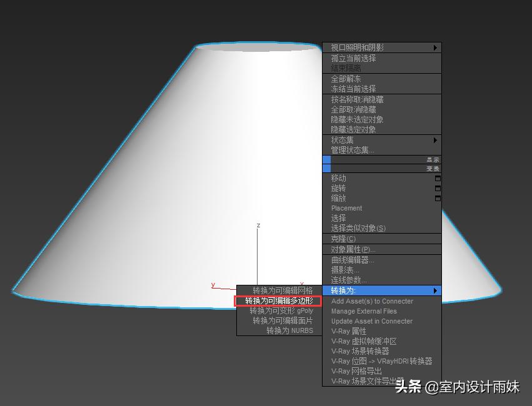Expand the 转换为 submenu arrow

pyautogui.click(x=436, y=290)
